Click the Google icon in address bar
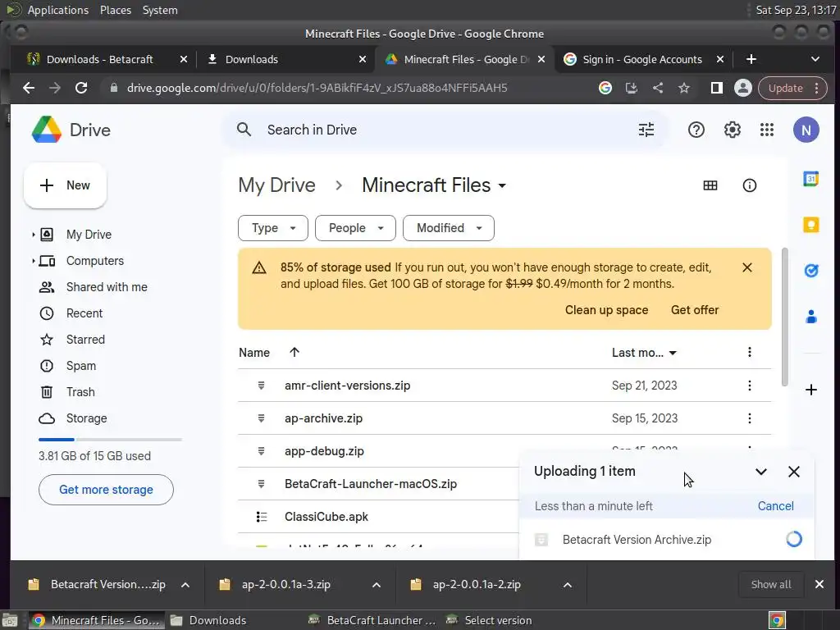This screenshot has width=840, height=630. click(605, 88)
